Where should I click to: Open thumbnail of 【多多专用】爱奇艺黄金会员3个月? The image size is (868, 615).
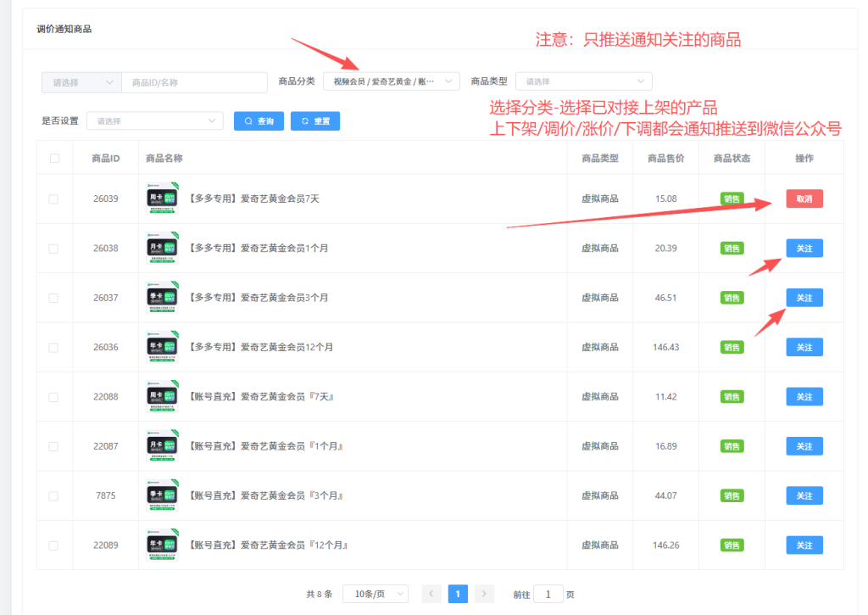coord(162,298)
